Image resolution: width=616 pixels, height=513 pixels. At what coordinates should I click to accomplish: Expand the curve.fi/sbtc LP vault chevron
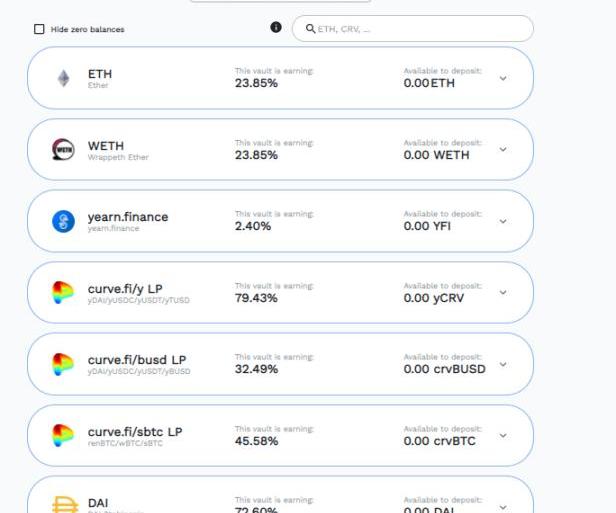(503, 436)
